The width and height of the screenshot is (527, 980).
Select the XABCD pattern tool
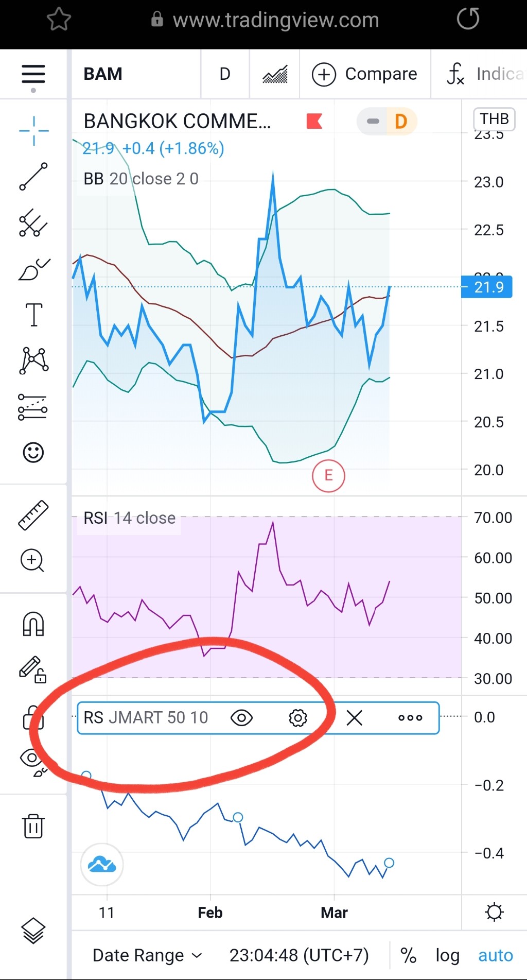coord(33,360)
